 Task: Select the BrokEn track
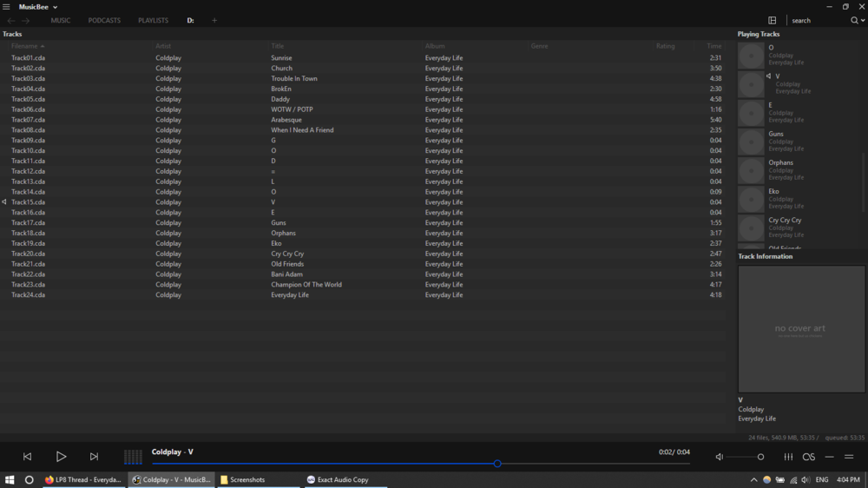pyautogui.click(x=281, y=89)
